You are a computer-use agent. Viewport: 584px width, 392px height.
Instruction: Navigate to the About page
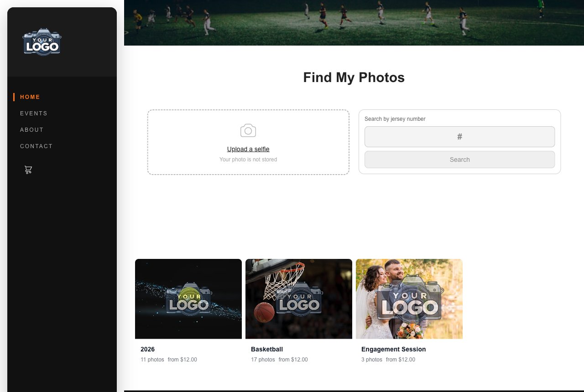point(32,130)
